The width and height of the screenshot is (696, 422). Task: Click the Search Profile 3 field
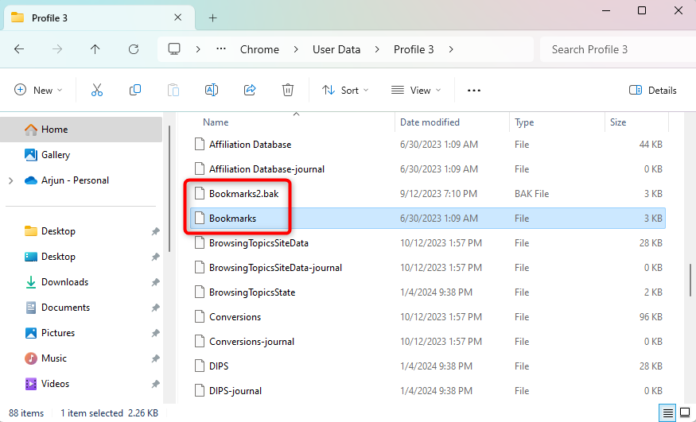coord(610,49)
